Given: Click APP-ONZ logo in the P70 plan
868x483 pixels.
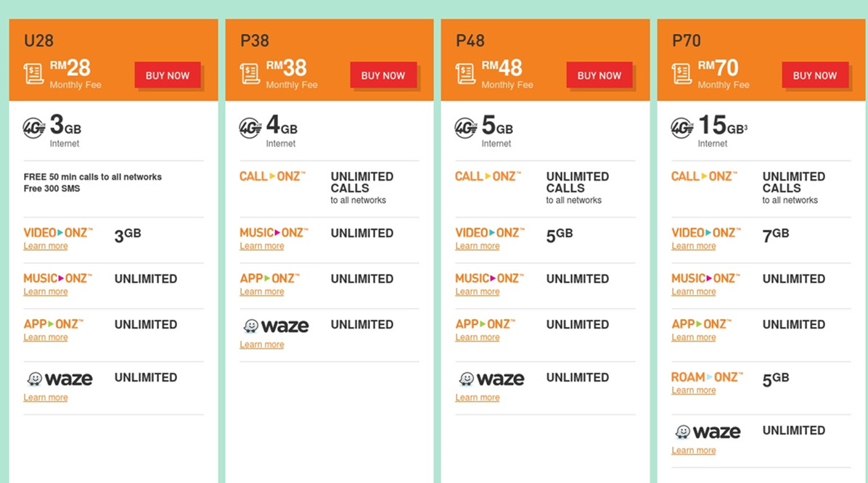Looking at the screenshot, I should pos(701,324).
